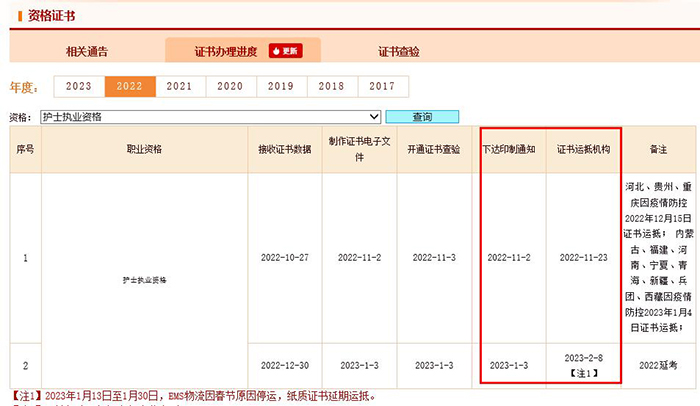
Task: Click the 职业资格 column header
Action: (144, 149)
